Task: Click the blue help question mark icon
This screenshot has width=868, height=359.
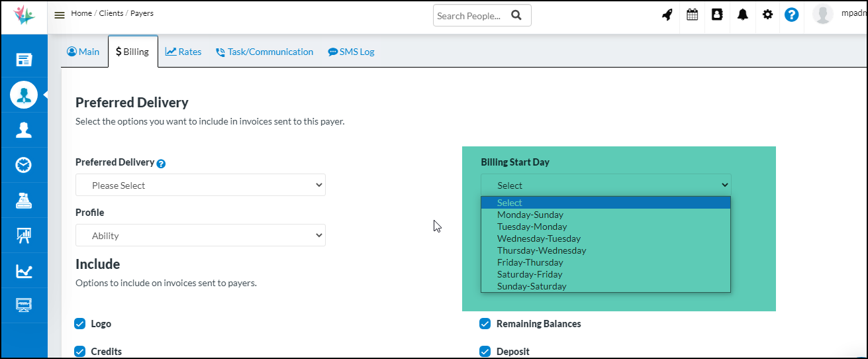Action: pyautogui.click(x=791, y=15)
